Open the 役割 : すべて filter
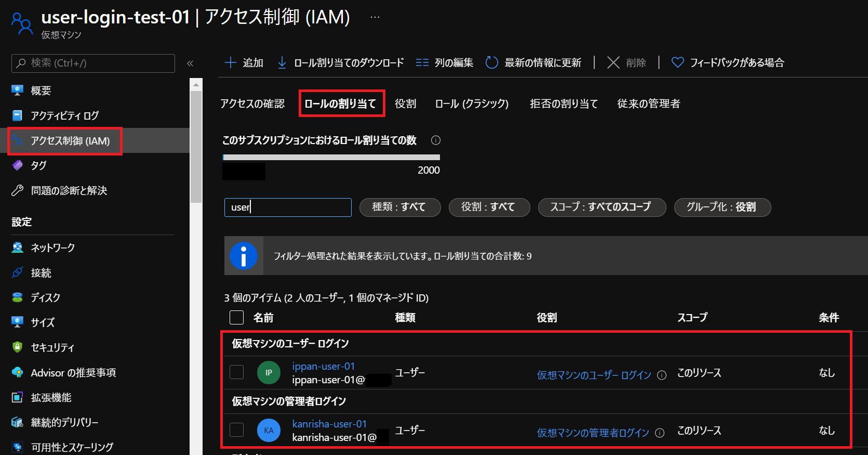This screenshot has height=455, width=868. pyautogui.click(x=489, y=207)
